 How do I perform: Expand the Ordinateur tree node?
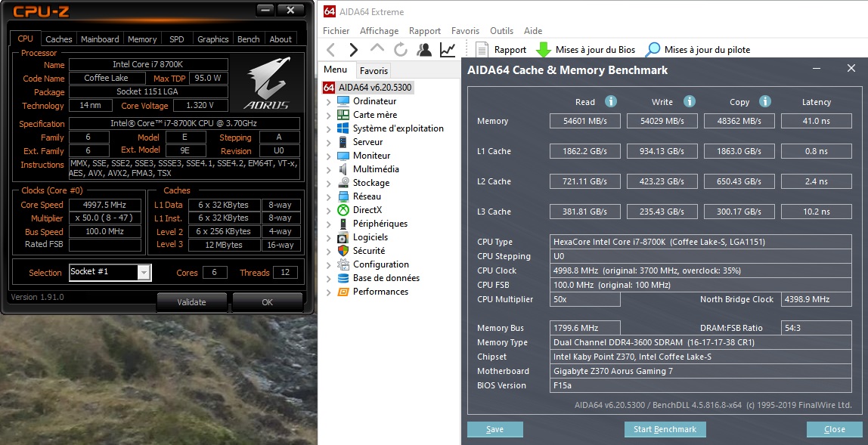tap(329, 102)
